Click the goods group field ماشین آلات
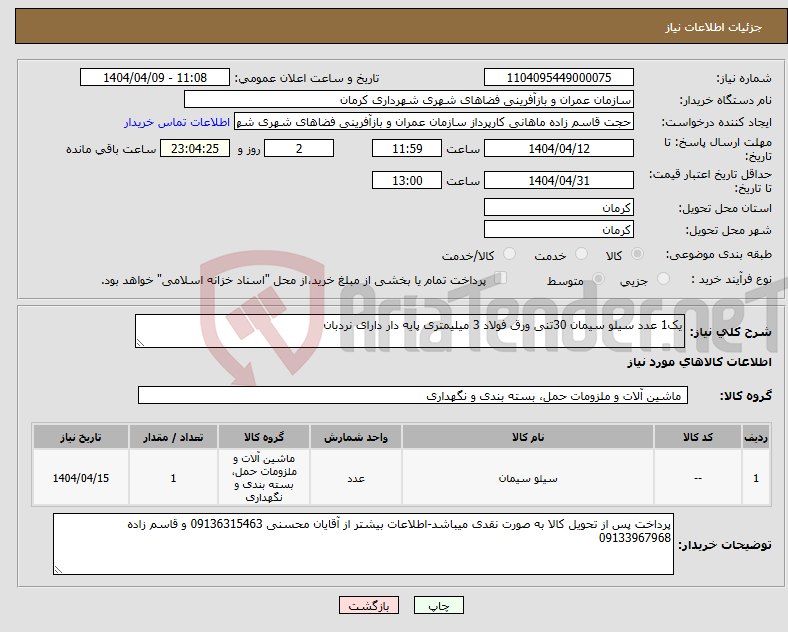The height and width of the screenshot is (632, 788). (x=413, y=395)
